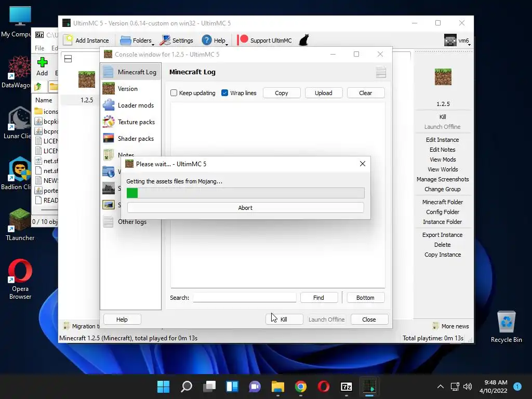Screen dimensions: 532x399
Task: Abort the assets download
Action: click(x=245, y=208)
